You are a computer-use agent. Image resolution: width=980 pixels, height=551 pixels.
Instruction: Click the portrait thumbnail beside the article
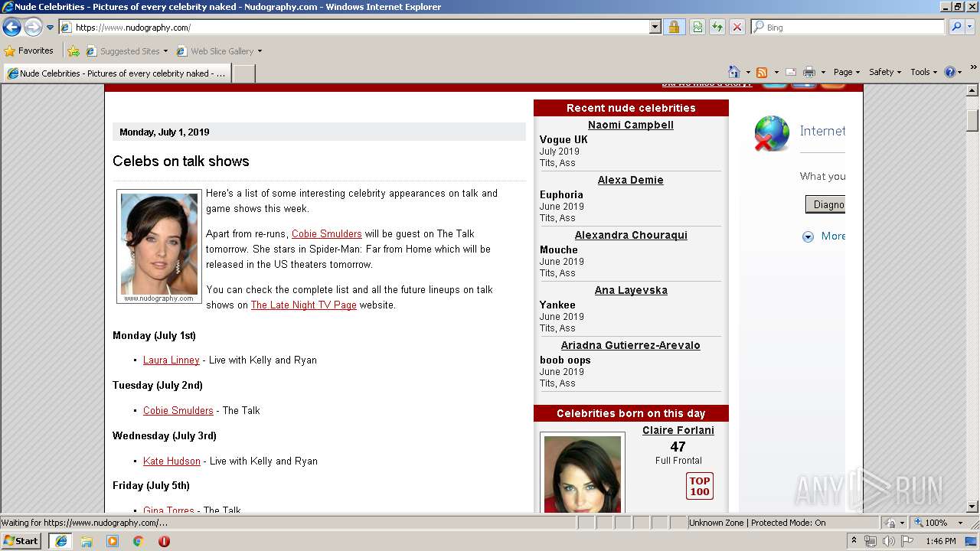[159, 246]
